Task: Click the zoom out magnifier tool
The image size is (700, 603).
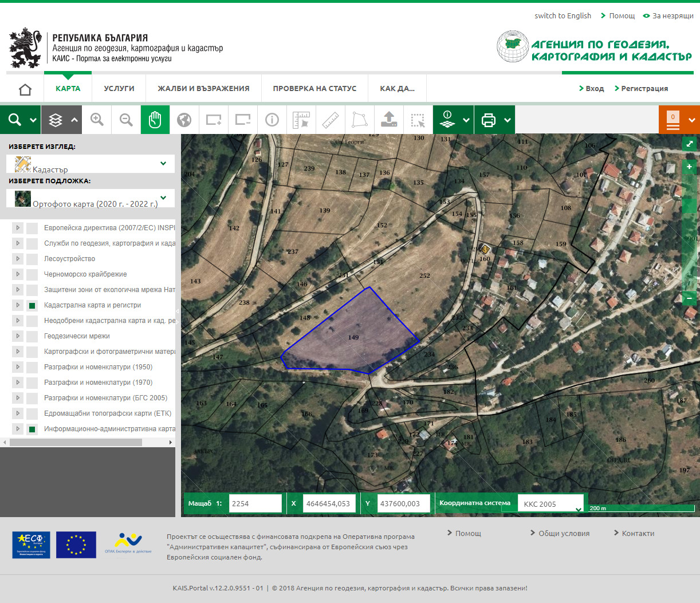Action: (126, 120)
